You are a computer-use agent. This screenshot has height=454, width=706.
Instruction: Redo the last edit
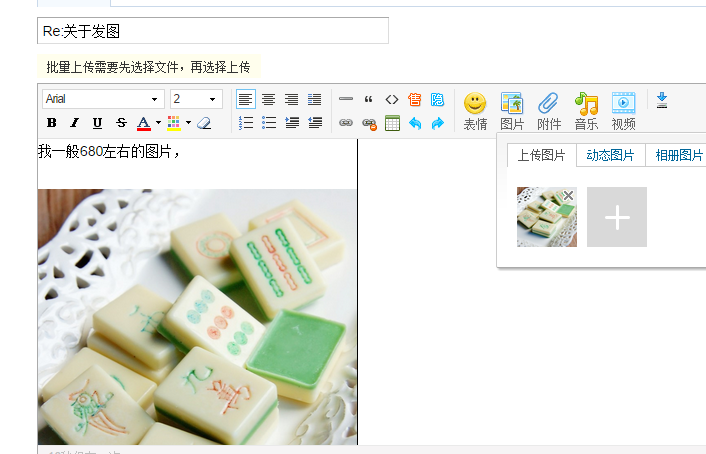pos(437,123)
